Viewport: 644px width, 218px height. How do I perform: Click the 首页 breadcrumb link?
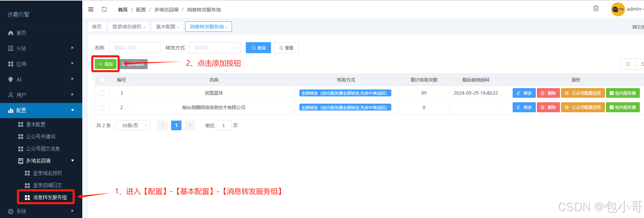(123, 10)
